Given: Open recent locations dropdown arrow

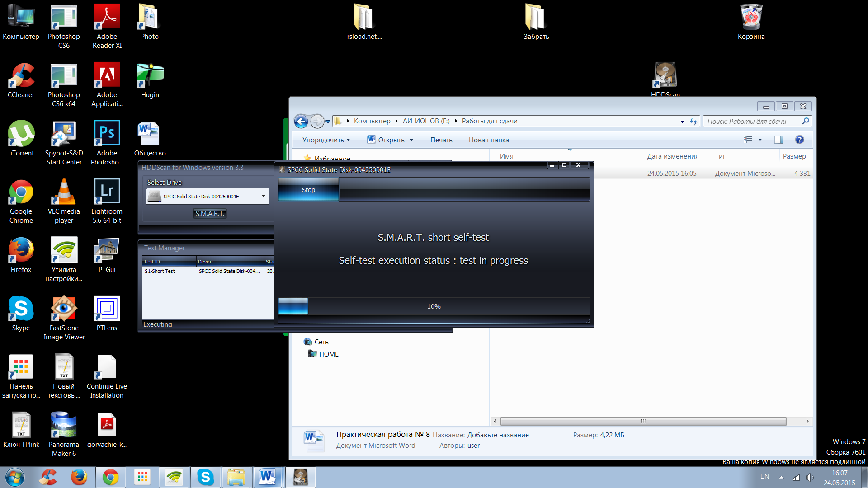Looking at the screenshot, I should (x=328, y=122).
